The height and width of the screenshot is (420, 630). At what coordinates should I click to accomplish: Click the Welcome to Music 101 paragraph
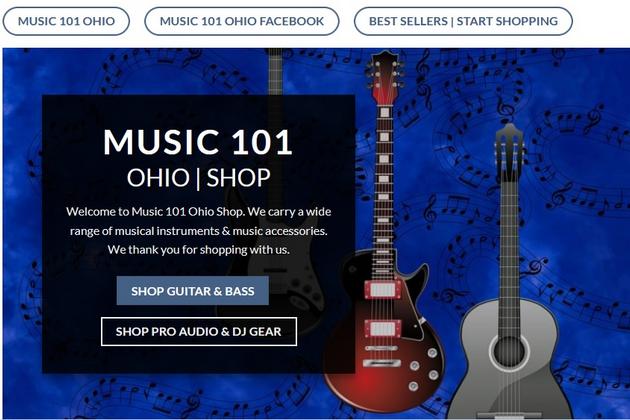(198, 231)
